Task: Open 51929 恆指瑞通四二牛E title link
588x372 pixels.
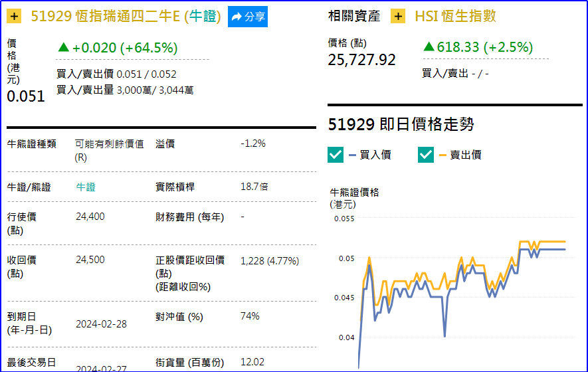Action: 126,16
